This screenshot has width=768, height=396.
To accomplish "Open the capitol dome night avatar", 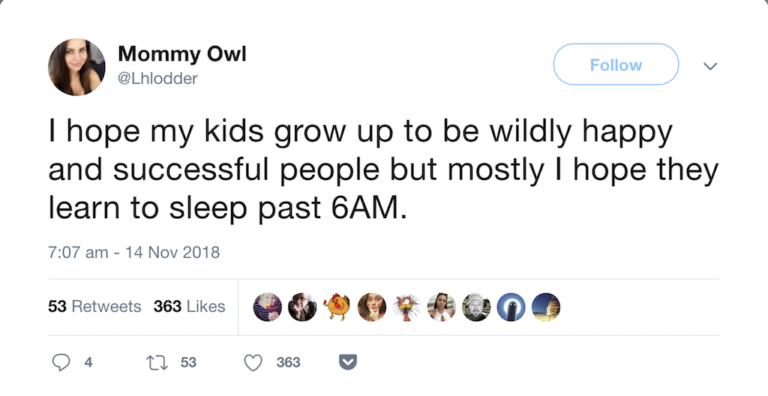I will click(x=546, y=307).
